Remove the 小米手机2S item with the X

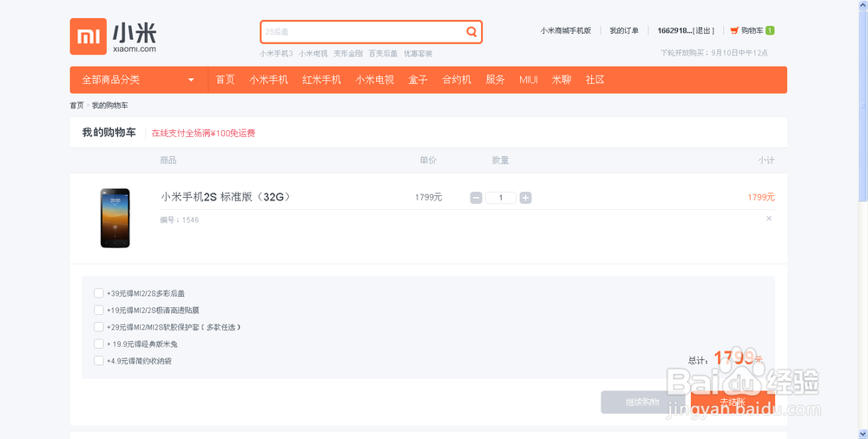(x=769, y=219)
